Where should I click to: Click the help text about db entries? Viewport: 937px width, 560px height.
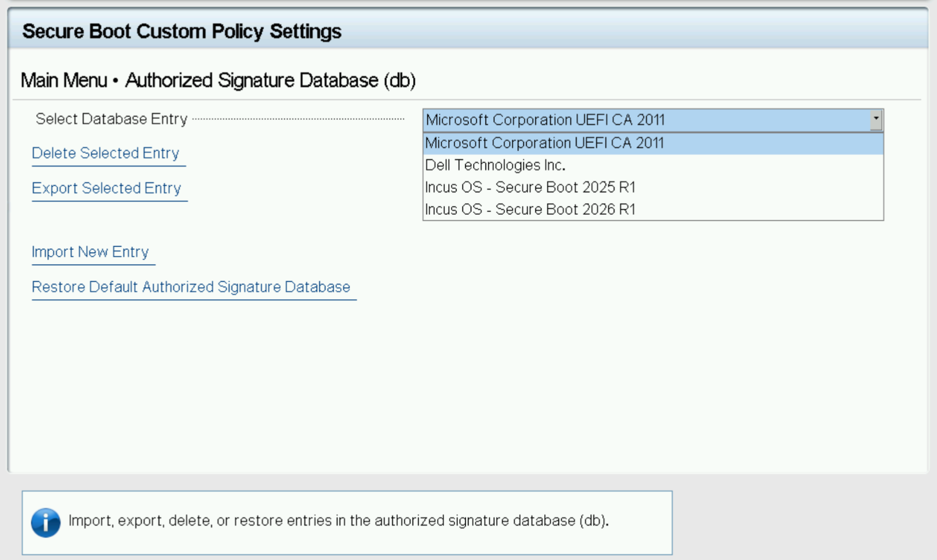[x=338, y=521]
